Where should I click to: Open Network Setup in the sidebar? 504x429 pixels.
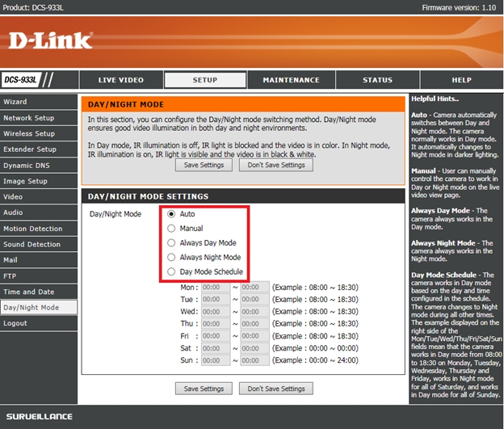29,118
